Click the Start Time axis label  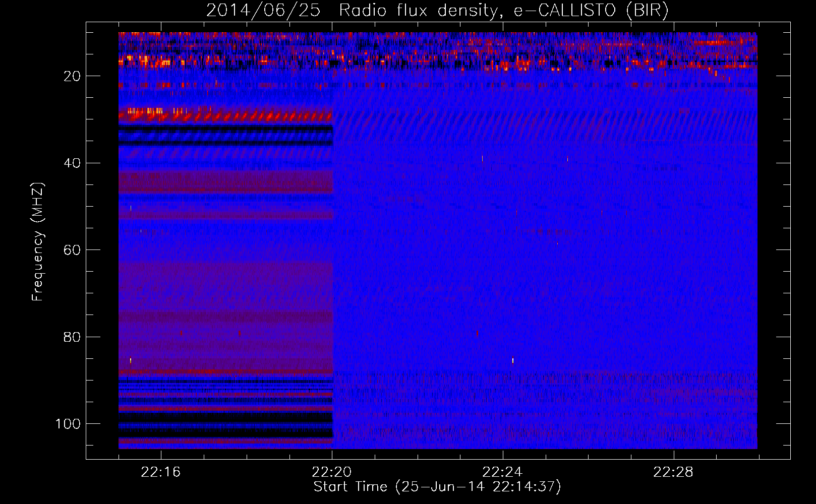click(437, 487)
